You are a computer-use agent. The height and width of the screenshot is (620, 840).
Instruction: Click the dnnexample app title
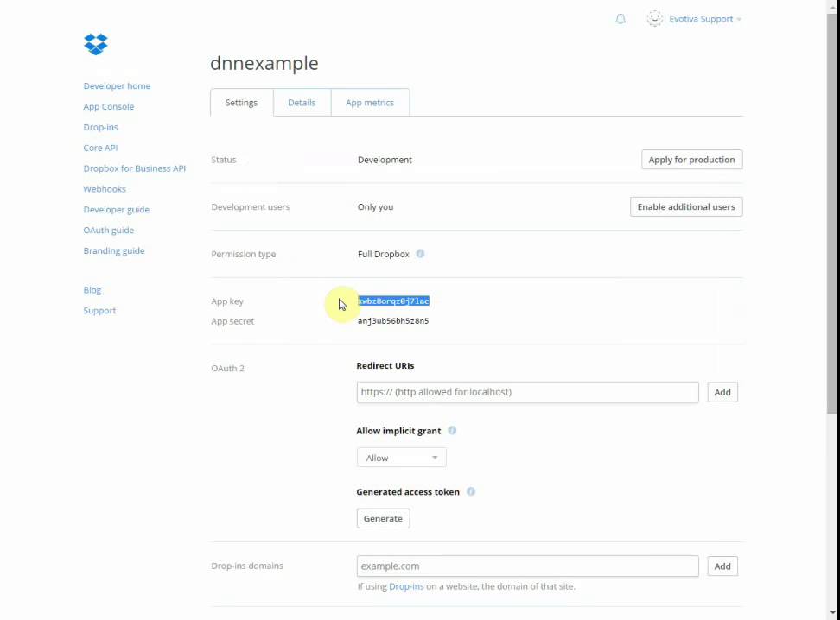264,63
